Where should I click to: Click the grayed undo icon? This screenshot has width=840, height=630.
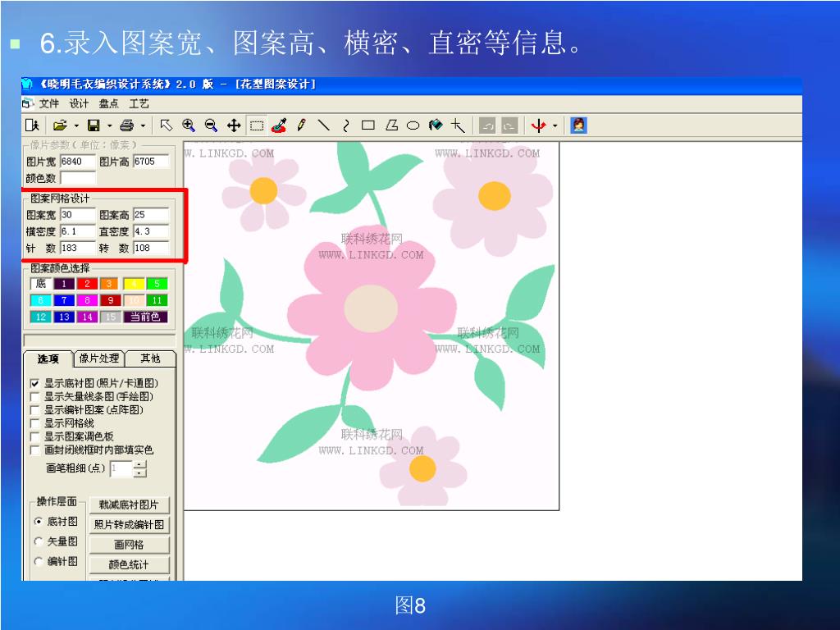[487, 126]
